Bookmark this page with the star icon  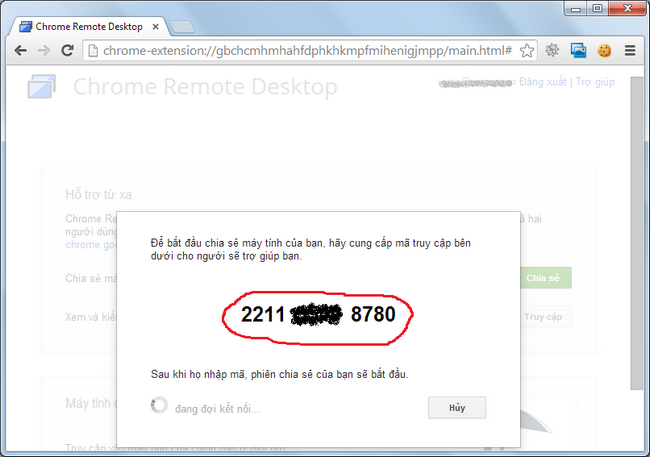527,50
